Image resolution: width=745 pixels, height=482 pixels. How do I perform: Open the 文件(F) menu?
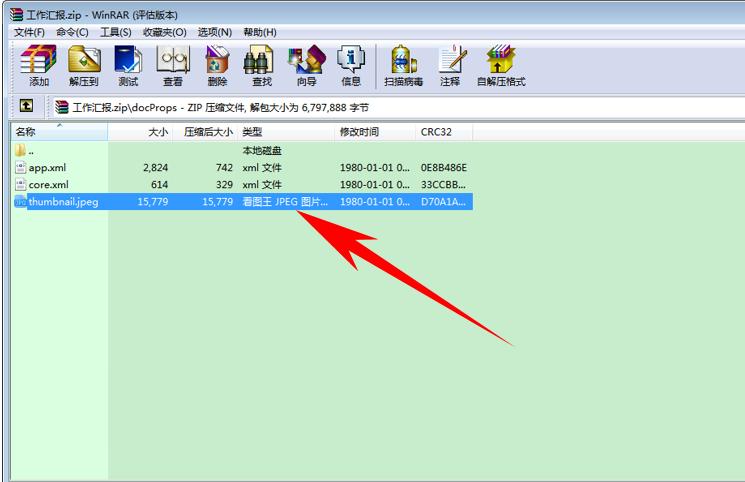(29, 32)
